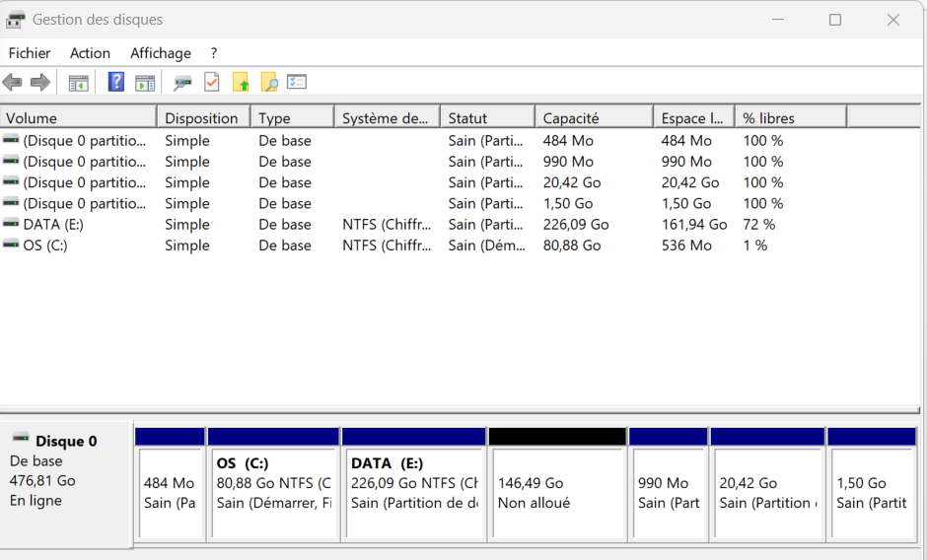927x560 pixels.
Task: Toggle the action pane toolbar icon
Action: click(145, 83)
